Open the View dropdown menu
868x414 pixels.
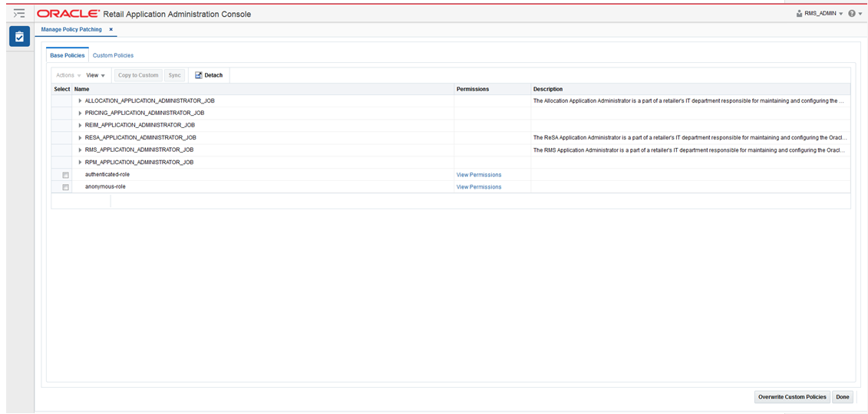(x=96, y=75)
